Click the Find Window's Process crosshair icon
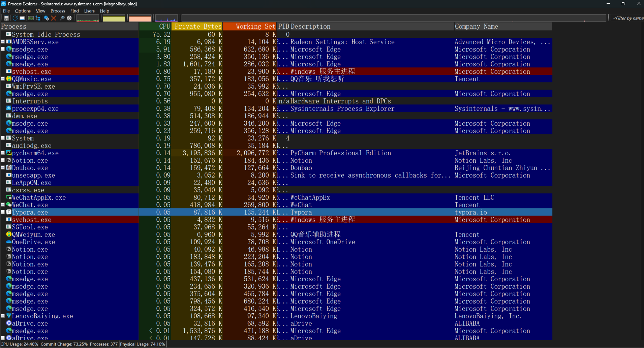 pos(69,18)
